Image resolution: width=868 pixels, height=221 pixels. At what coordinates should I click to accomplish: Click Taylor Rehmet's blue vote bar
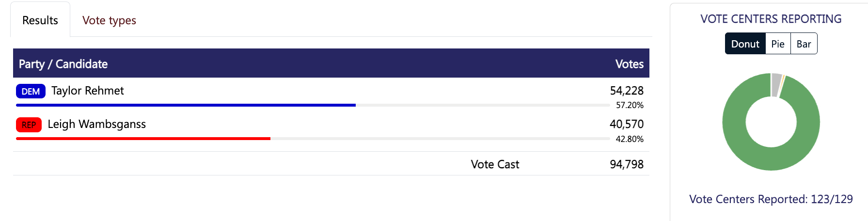(x=186, y=105)
